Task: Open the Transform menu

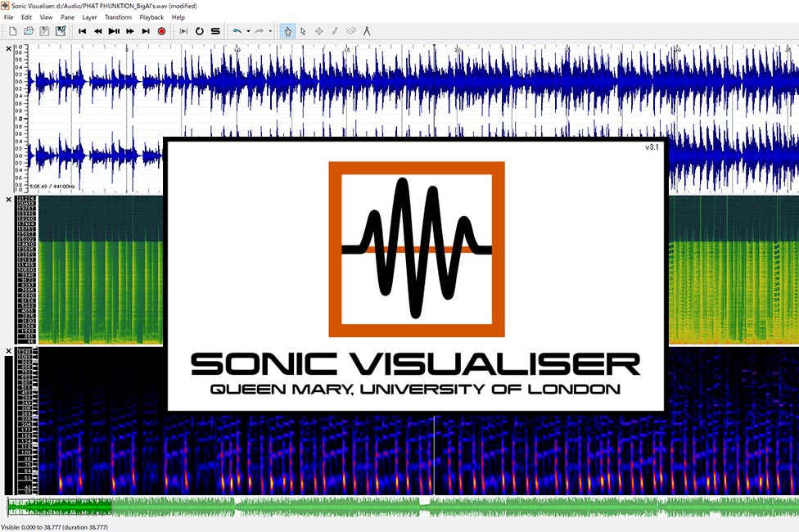Action: click(x=118, y=17)
